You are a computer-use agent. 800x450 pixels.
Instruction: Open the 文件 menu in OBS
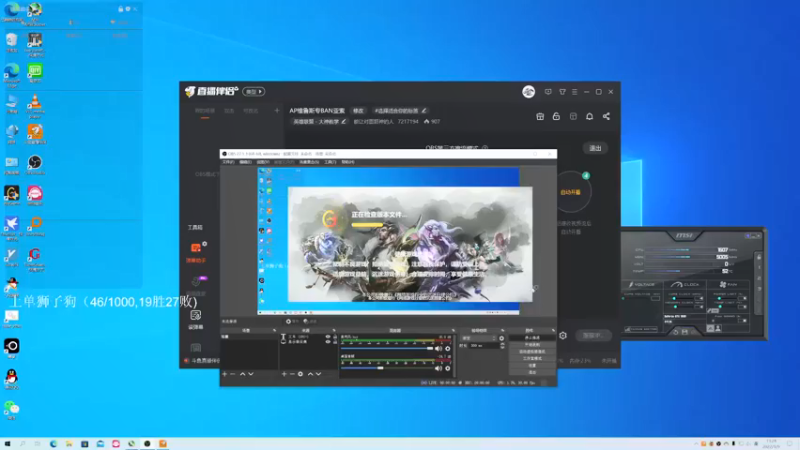click(228, 162)
